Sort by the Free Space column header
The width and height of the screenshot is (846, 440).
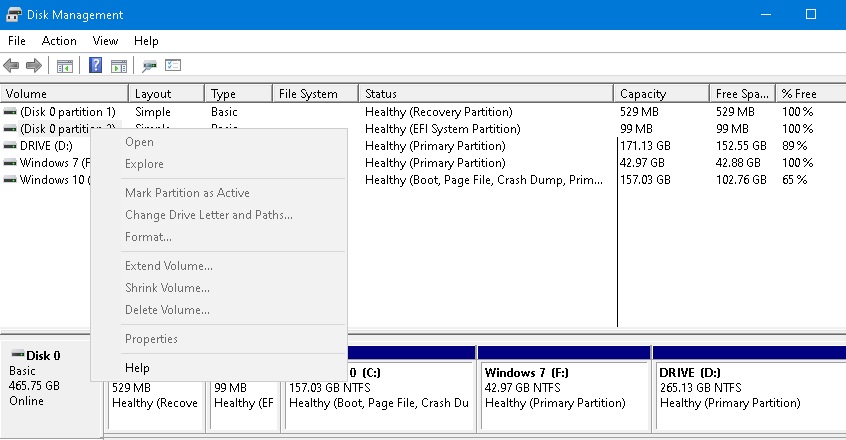742,94
